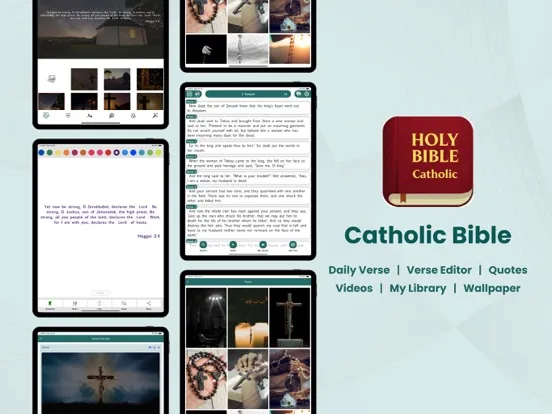Select the candle wallpaper thumbnail
This screenshot has width=552, height=414.
point(248,318)
